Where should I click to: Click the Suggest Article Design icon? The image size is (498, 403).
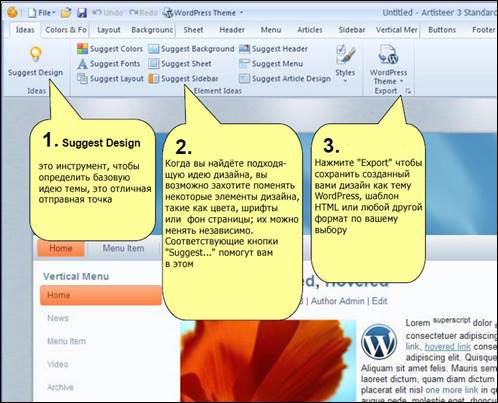[x=244, y=79]
